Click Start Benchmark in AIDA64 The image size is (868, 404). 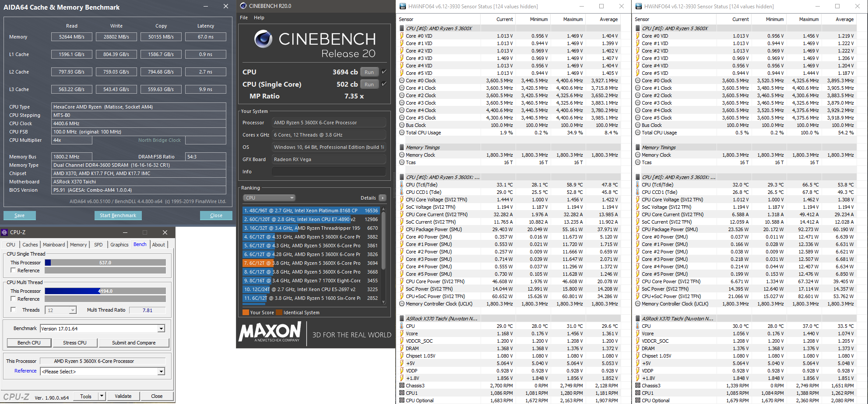(118, 215)
